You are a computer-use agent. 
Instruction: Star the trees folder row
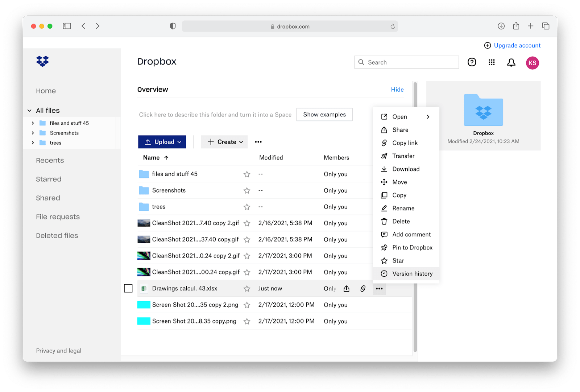247,207
